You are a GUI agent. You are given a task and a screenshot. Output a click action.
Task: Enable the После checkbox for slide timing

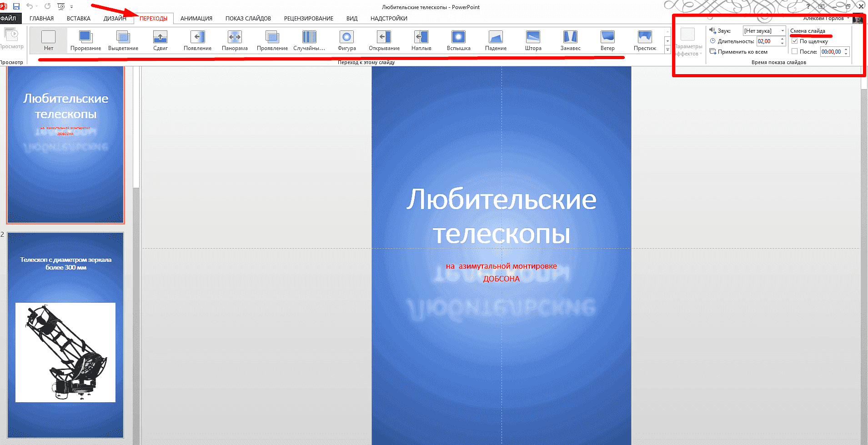click(x=794, y=52)
